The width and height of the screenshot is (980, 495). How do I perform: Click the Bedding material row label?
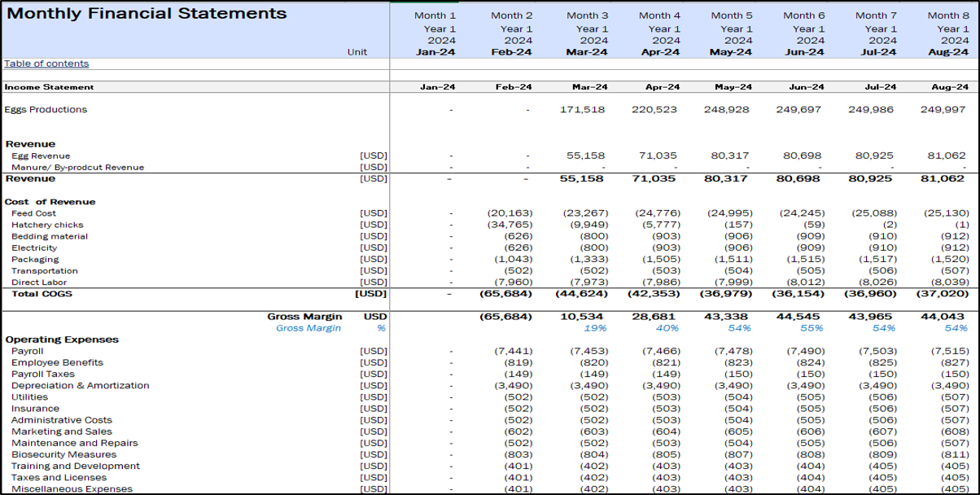point(50,236)
